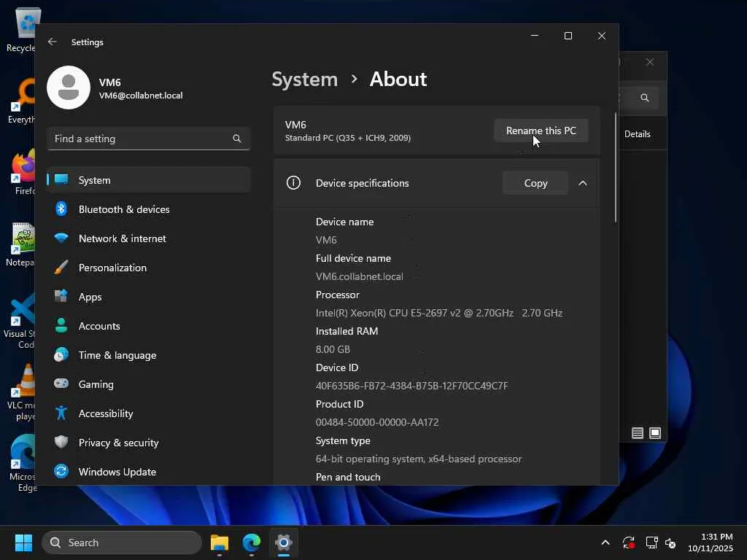This screenshot has width=747, height=560.
Task: Go back using the Settings back arrow
Action: tap(53, 42)
